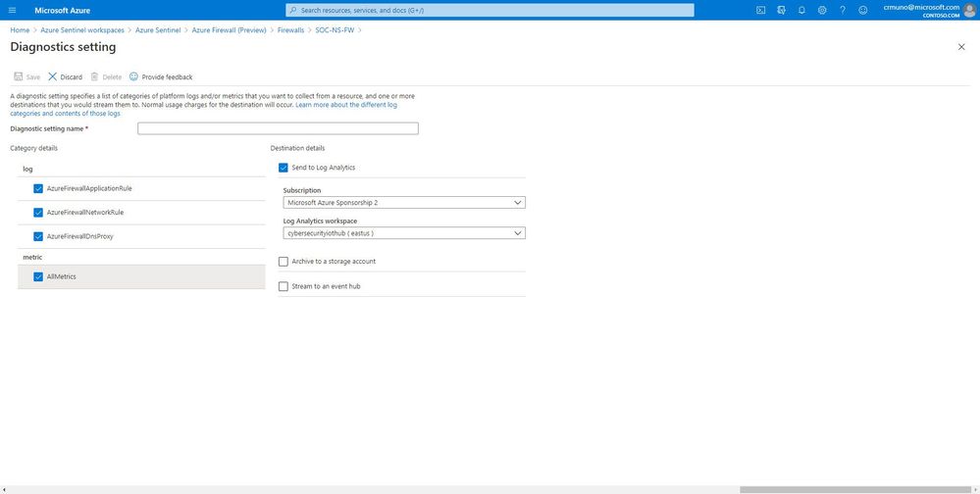The image size is (980, 494).
Task: Go to Azure Sentinel breadcrumb
Action: coord(158,30)
